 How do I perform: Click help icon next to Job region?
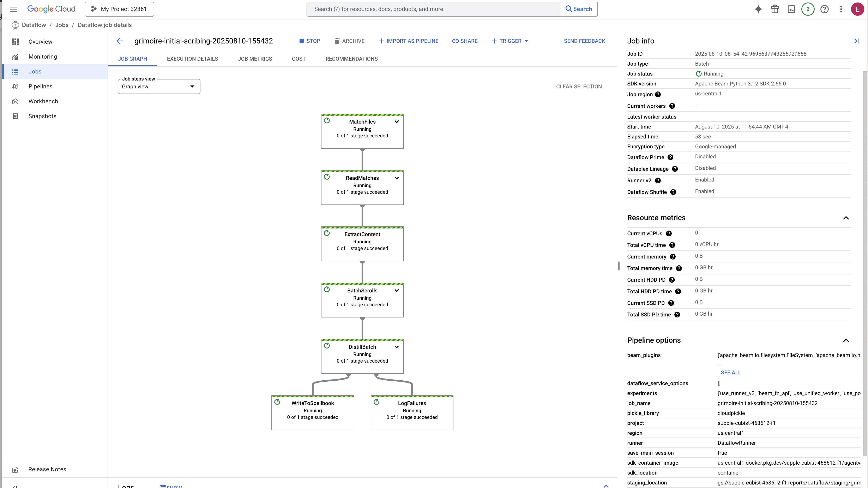tap(658, 94)
